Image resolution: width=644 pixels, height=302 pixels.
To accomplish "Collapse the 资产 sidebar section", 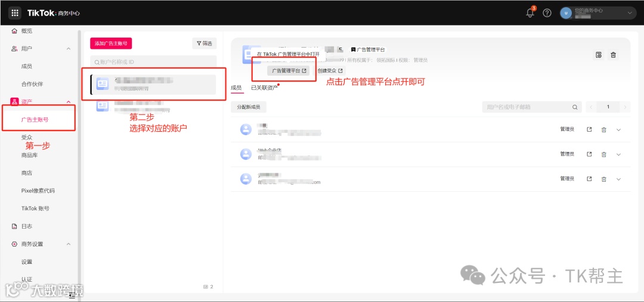I will pos(69,102).
